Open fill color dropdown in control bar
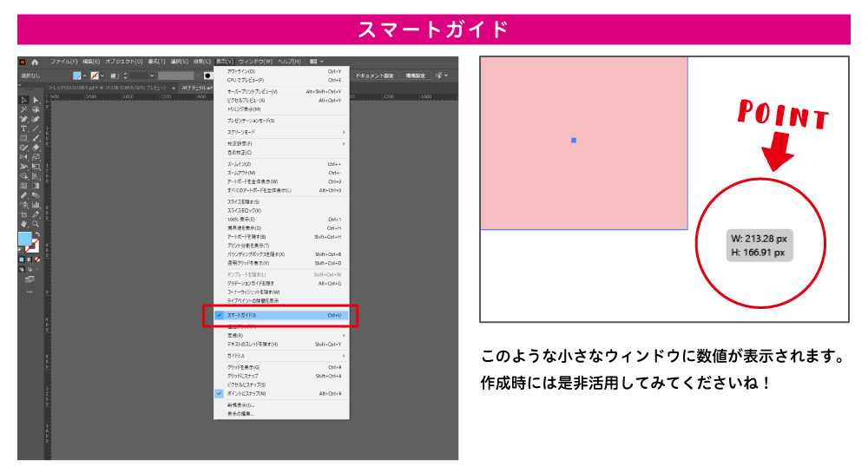 [x=84, y=76]
